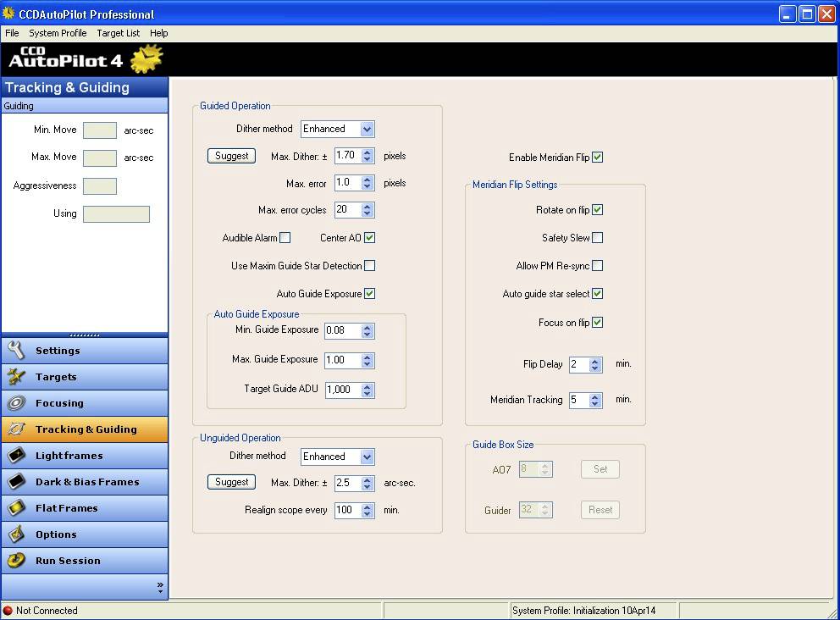Collapse the sidebar using the double-chevron

[x=160, y=584]
